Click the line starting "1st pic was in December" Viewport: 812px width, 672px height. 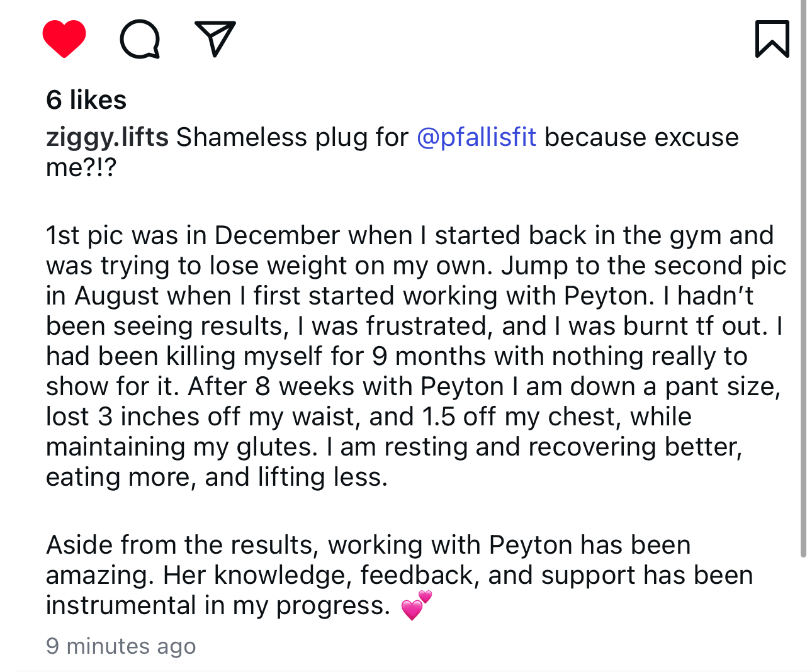409,235
